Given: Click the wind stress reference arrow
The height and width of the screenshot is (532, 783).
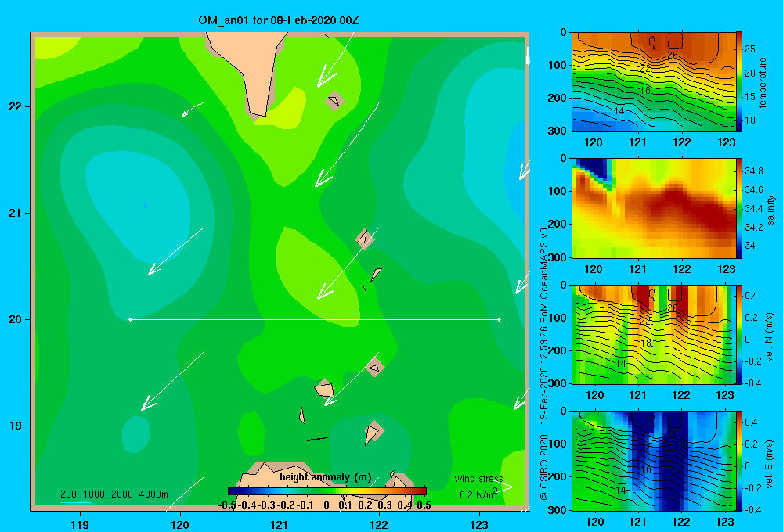Looking at the screenshot, I should [x=481, y=487].
